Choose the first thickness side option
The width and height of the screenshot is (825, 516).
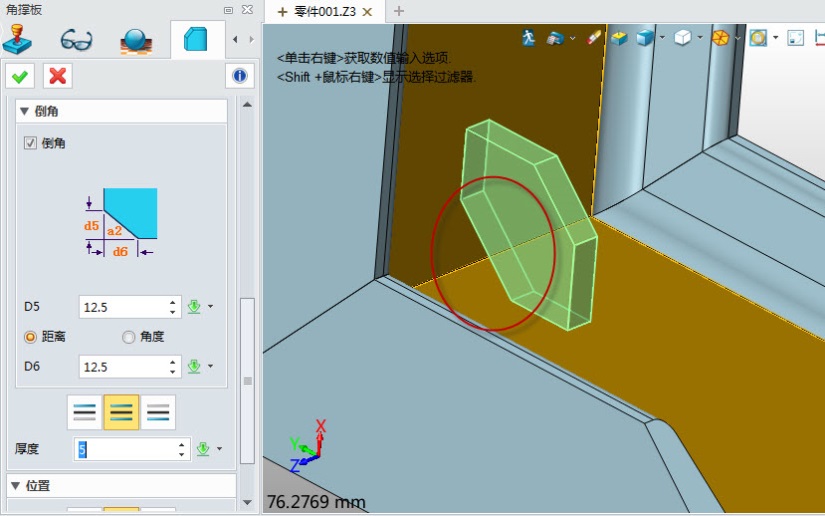[85, 412]
